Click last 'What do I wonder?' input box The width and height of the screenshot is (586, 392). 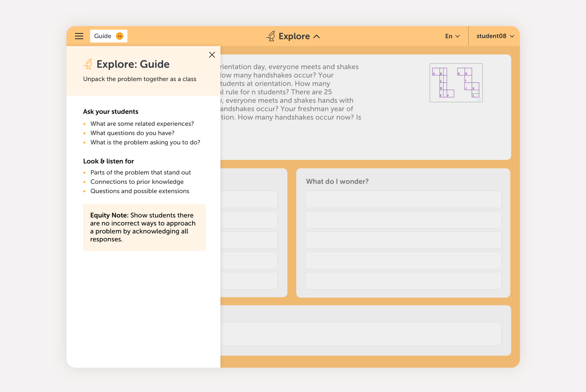click(x=403, y=281)
